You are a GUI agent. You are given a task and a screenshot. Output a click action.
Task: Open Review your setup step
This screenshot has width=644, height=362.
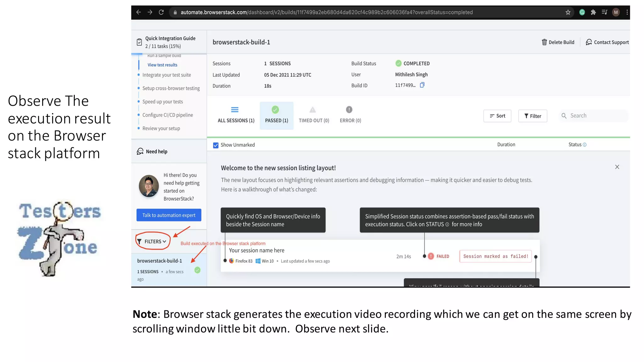click(x=161, y=129)
